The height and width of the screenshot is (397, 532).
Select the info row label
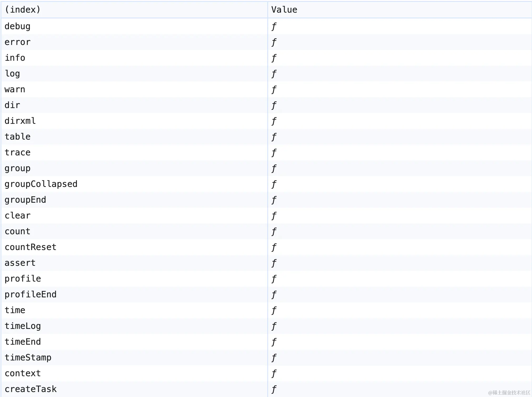[x=15, y=58]
